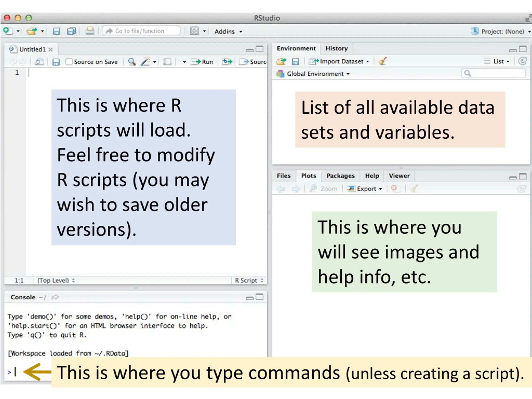The height and width of the screenshot is (399, 532).
Task: Click the Environment pane search box
Action: point(494,73)
